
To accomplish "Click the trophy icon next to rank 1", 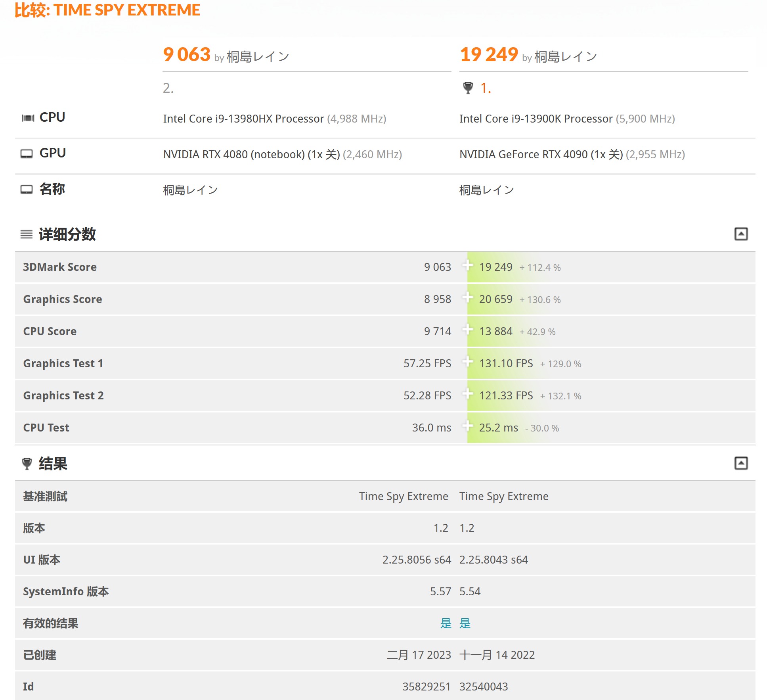I will click(x=468, y=88).
